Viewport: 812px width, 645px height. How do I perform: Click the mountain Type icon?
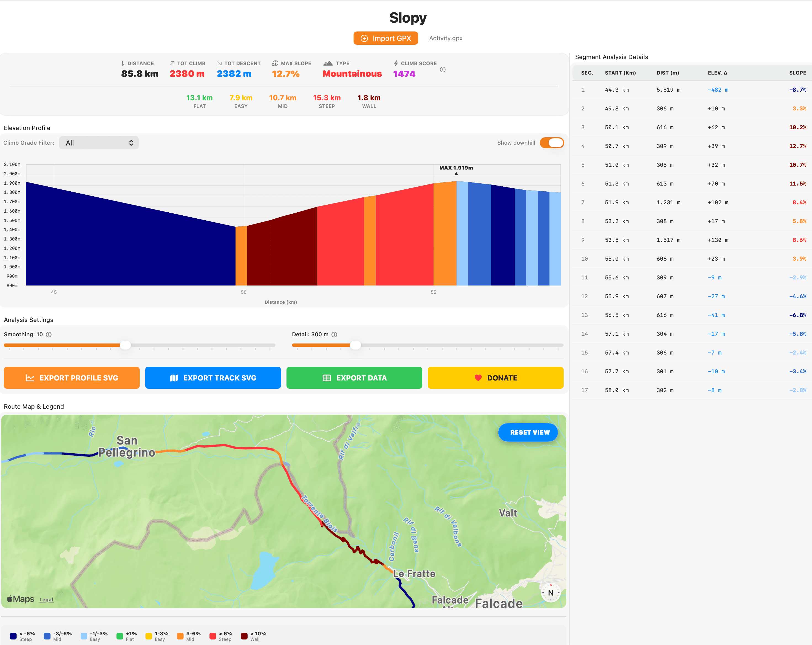pos(328,63)
